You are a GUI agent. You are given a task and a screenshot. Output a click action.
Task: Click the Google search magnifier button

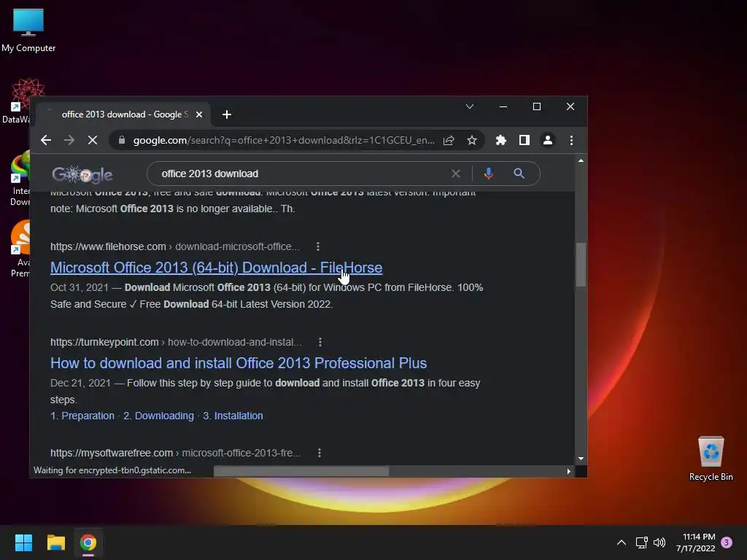(x=519, y=174)
